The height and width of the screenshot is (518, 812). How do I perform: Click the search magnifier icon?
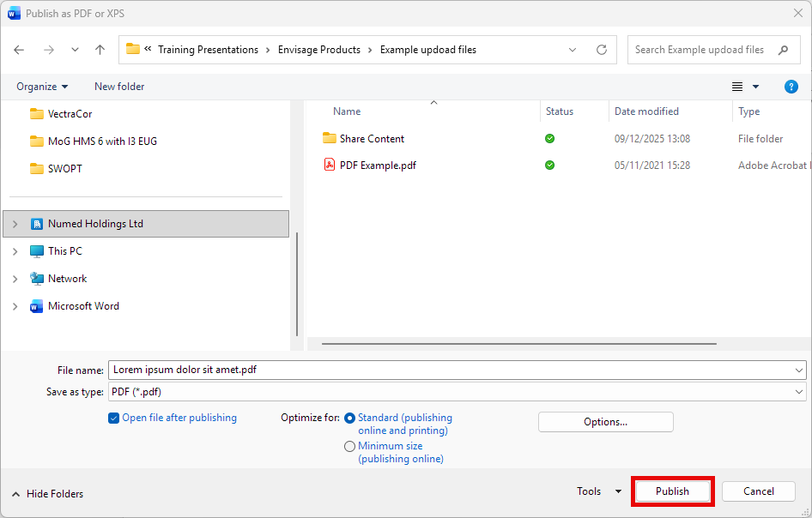[783, 50]
